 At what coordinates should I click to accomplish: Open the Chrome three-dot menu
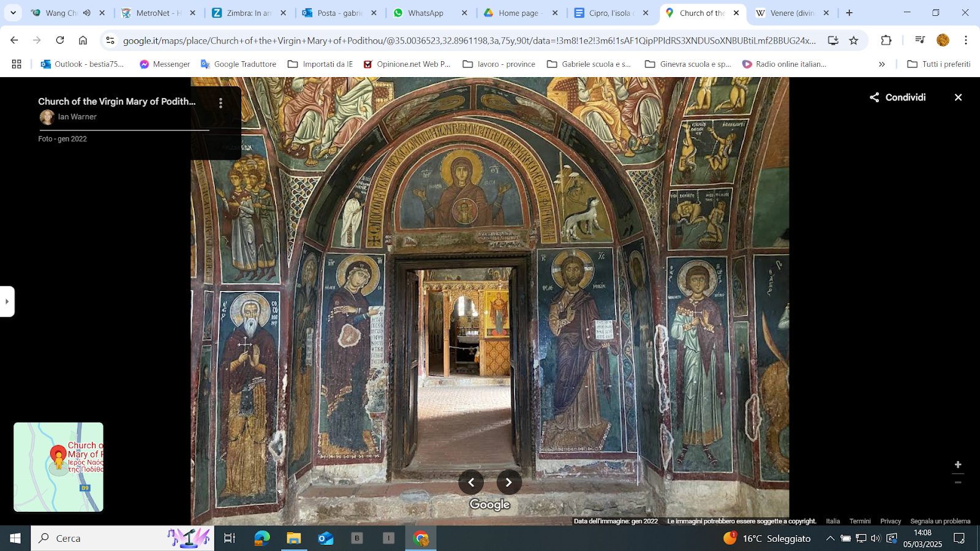[966, 40]
